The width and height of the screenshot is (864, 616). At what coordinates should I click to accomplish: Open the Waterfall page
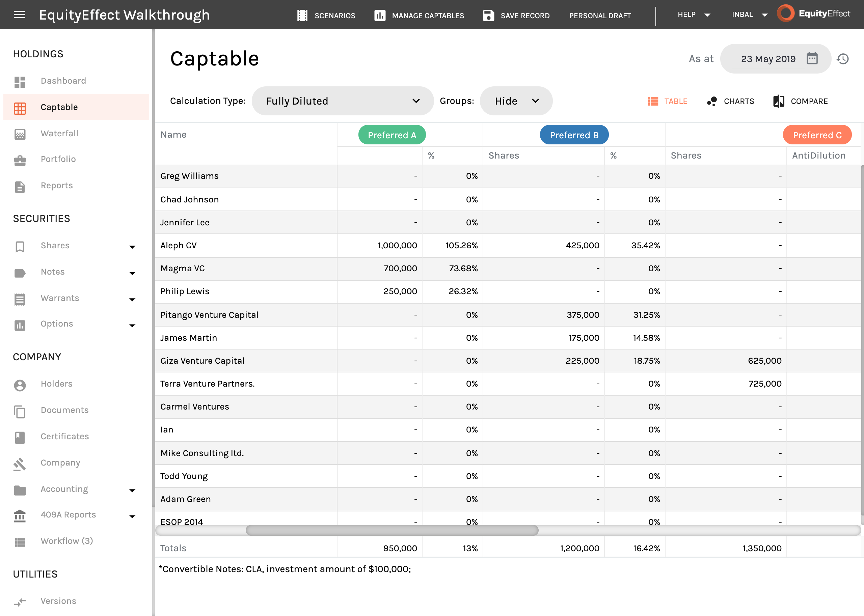60,134
